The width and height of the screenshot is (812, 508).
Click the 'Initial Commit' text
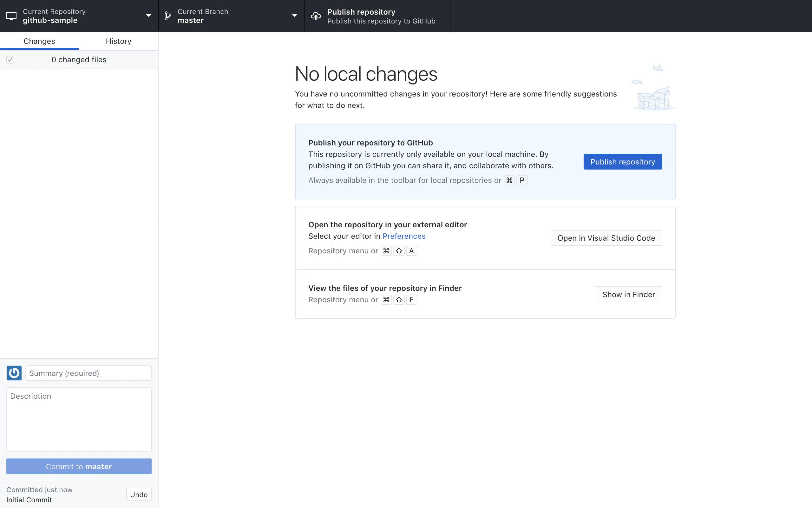click(x=29, y=500)
